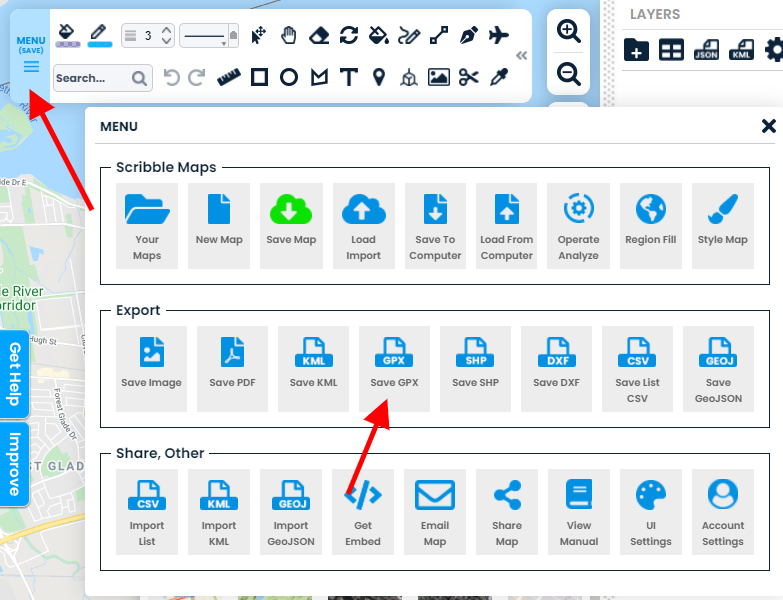This screenshot has height=600, width=783.
Task: Click the Save GPX export icon
Action: click(x=394, y=367)
